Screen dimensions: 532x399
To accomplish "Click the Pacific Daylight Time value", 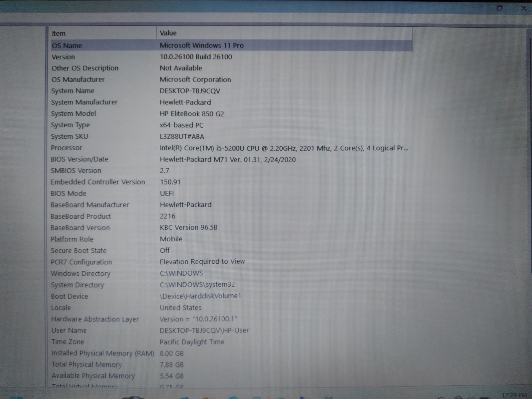I will pos(192,342).
